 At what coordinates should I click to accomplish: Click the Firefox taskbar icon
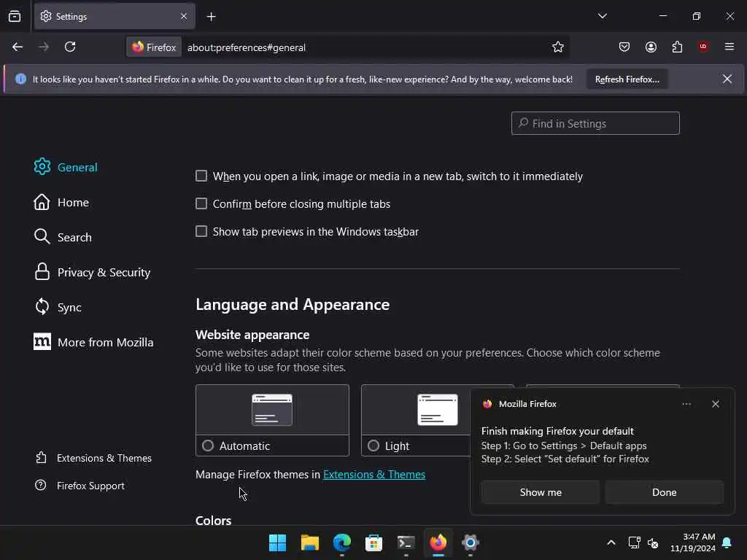click(438, 542)
